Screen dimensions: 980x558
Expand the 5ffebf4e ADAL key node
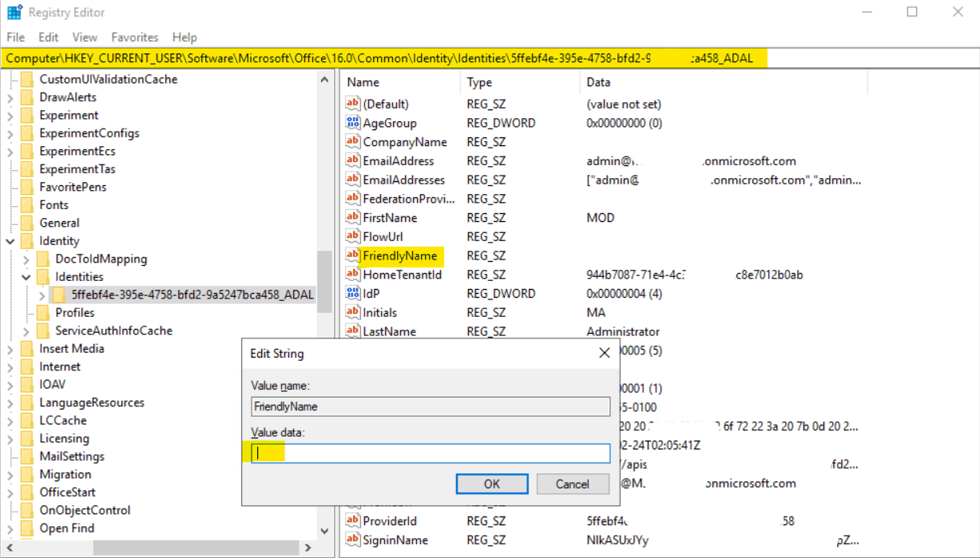[x=42, y=295]
